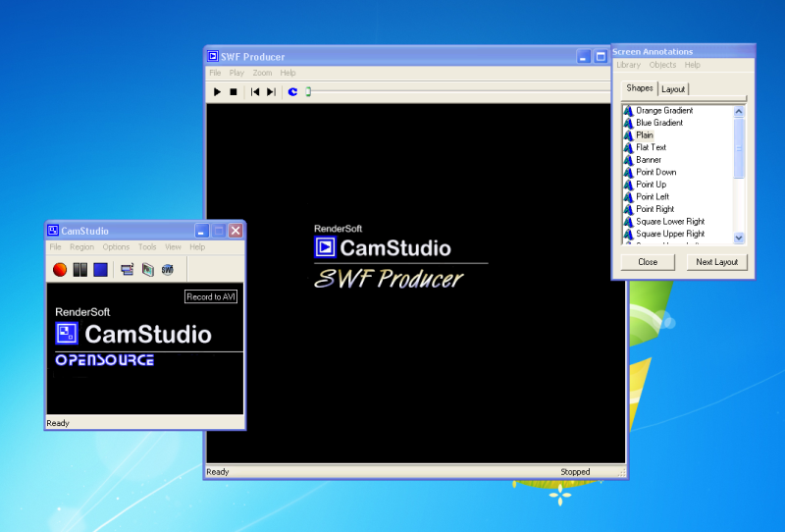The image size is (785, 532).
Task: Click the blue loop icon in SWF Producer
Action: (292, 91)
